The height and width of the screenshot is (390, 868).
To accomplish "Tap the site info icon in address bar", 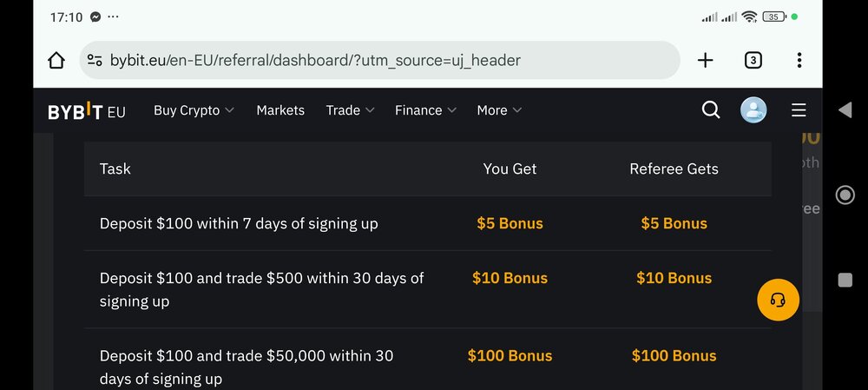I will tap(95, 60).
